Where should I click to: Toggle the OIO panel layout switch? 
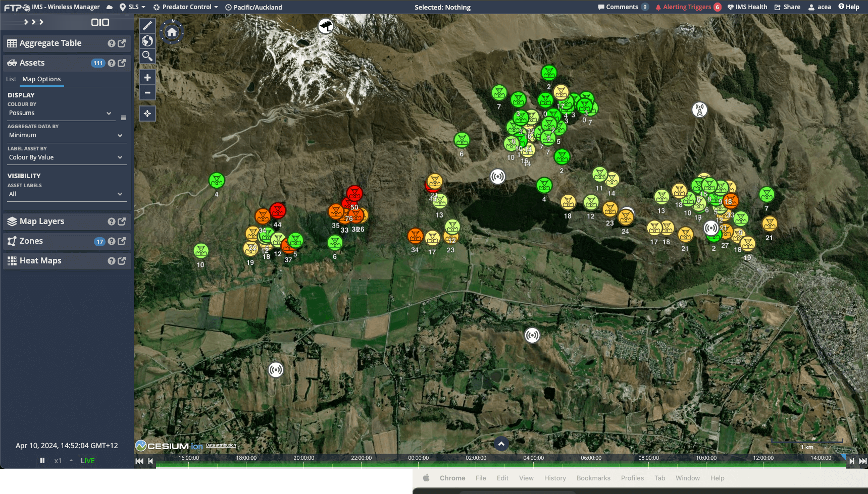pyautogui.click(x=100, y=22)
